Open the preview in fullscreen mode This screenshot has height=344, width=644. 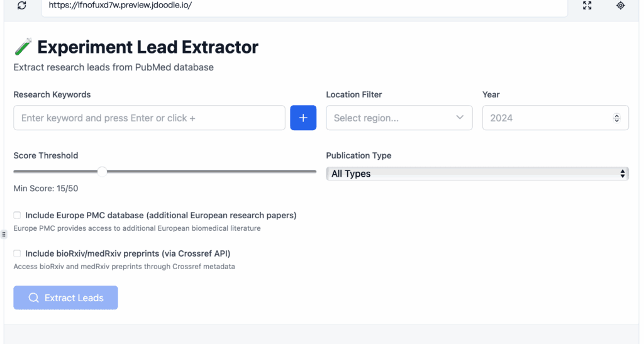point(587,6)
